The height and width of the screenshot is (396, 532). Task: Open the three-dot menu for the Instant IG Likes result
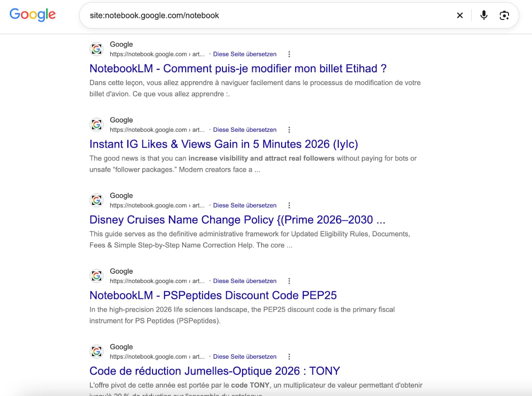289,130
